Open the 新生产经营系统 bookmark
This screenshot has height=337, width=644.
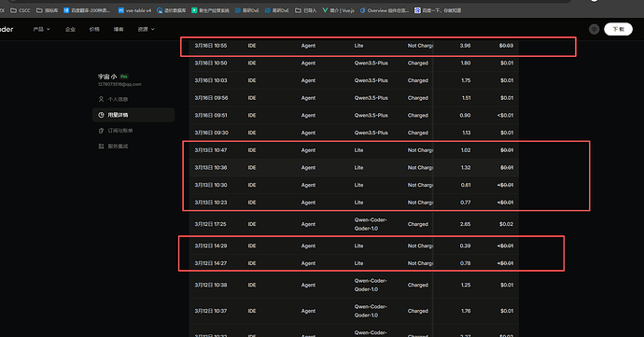[210, 10]
